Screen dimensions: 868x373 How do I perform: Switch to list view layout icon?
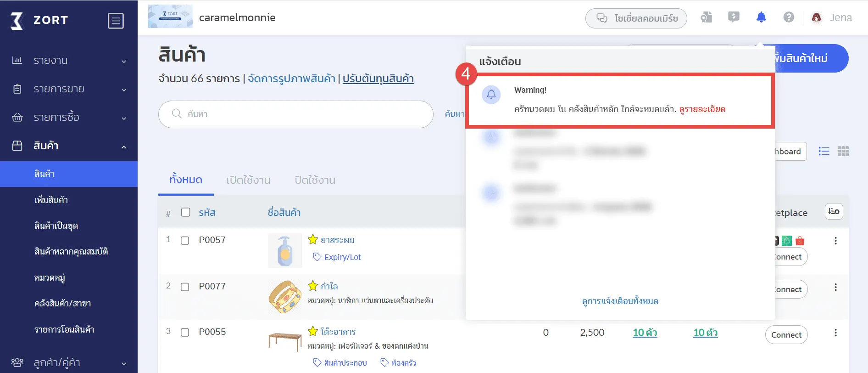click(824, 151)
